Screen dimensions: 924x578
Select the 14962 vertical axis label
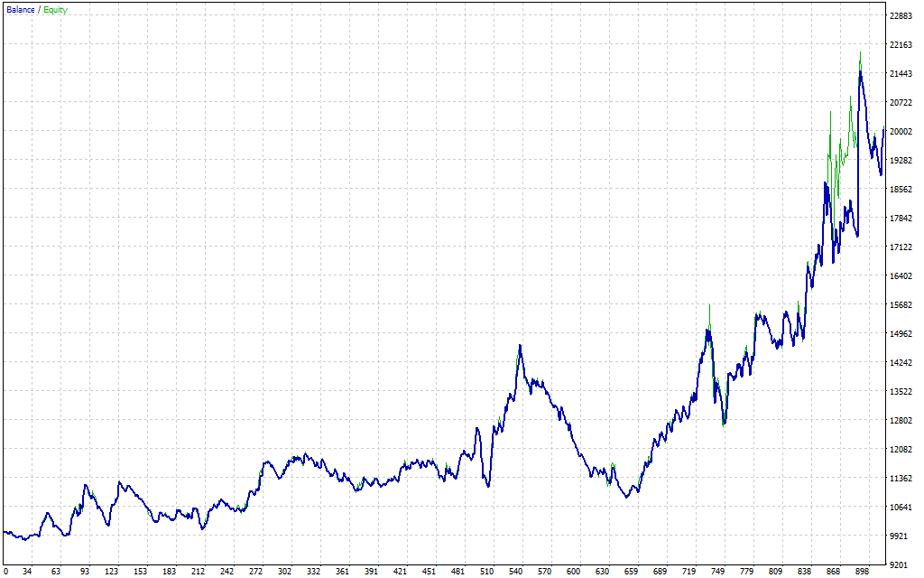pyautogui.click(x=901, y=334)
